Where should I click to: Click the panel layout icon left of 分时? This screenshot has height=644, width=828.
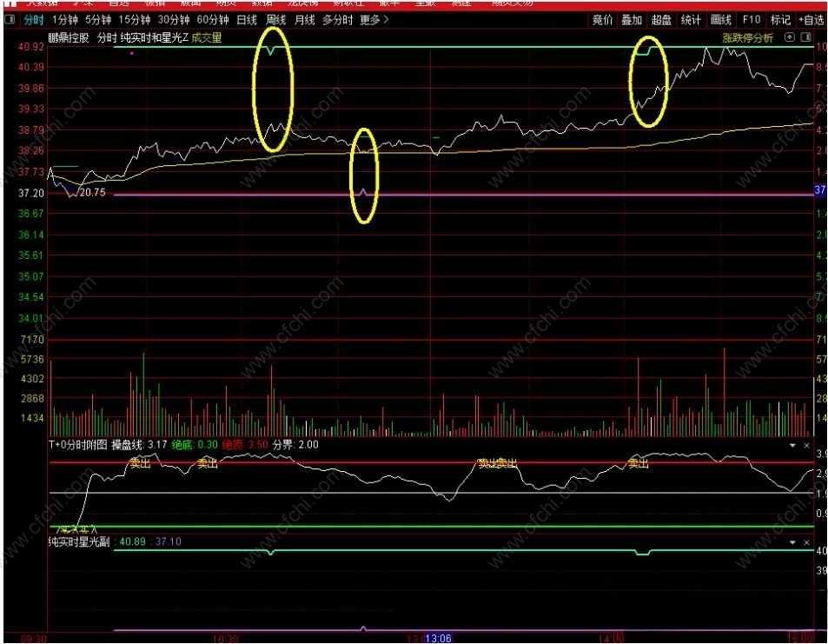[9, 19]
